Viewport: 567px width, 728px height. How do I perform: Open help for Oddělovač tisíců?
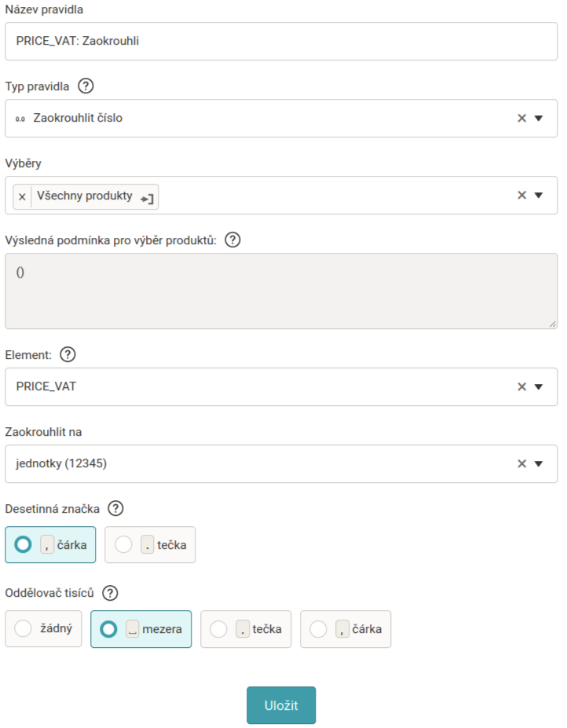click(111, 592)
